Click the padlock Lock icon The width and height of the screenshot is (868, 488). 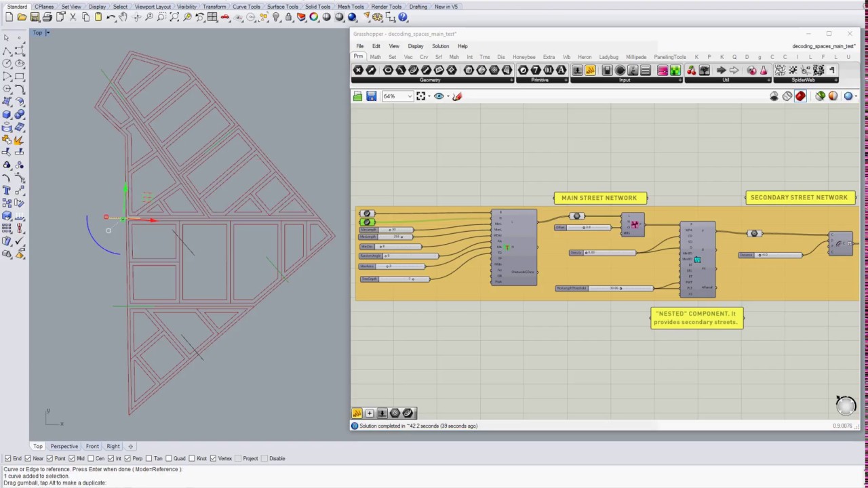[289, 18]
